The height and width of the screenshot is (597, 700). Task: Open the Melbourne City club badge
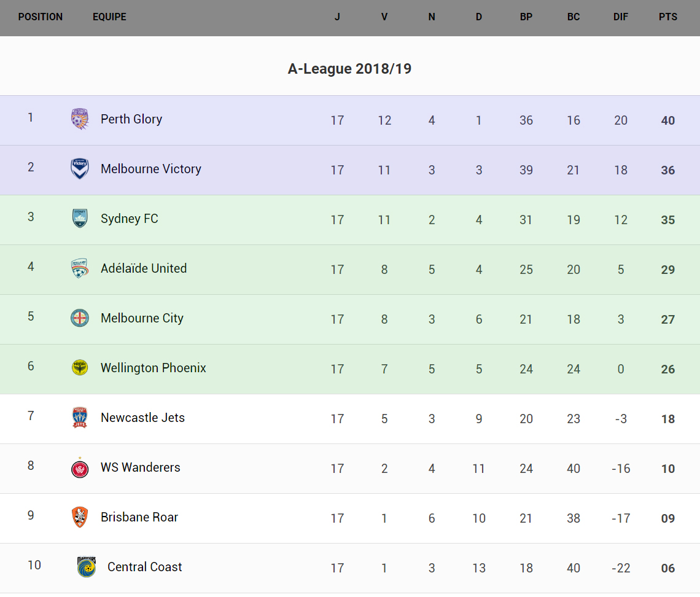pyautogui.click(x=80, y=318)
